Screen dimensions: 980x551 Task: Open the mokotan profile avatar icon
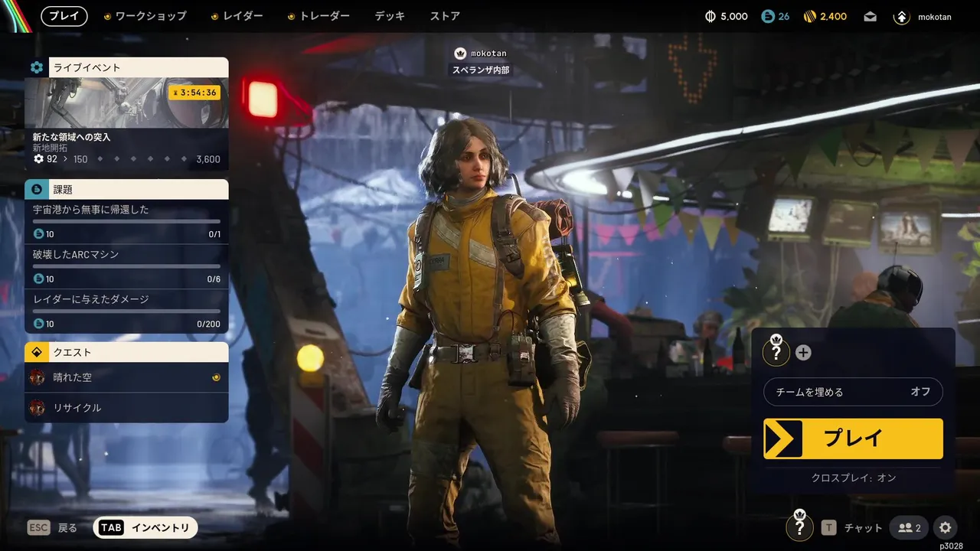[x=902, y=17]
